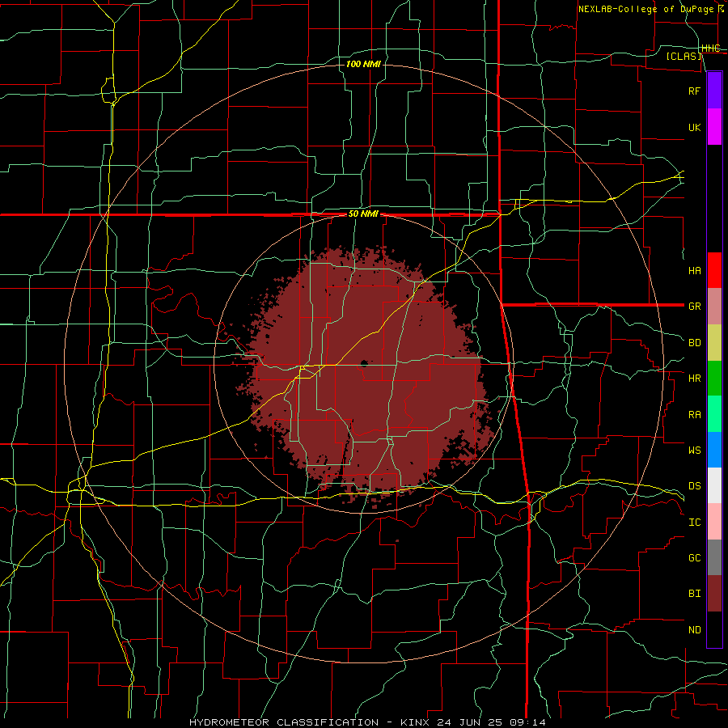
Task: Click the 100 NMI range ring label
Action: (363, 64)
